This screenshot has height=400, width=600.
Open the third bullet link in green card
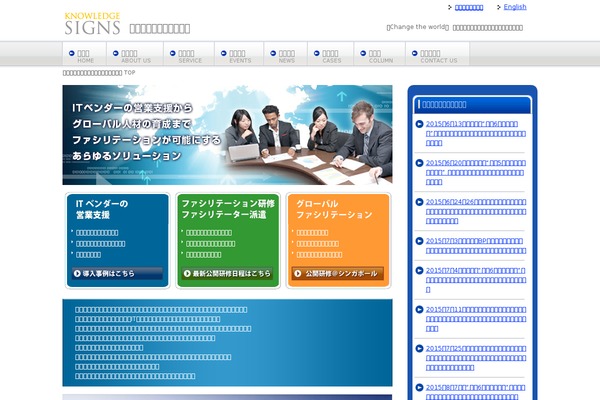[203, 255]
